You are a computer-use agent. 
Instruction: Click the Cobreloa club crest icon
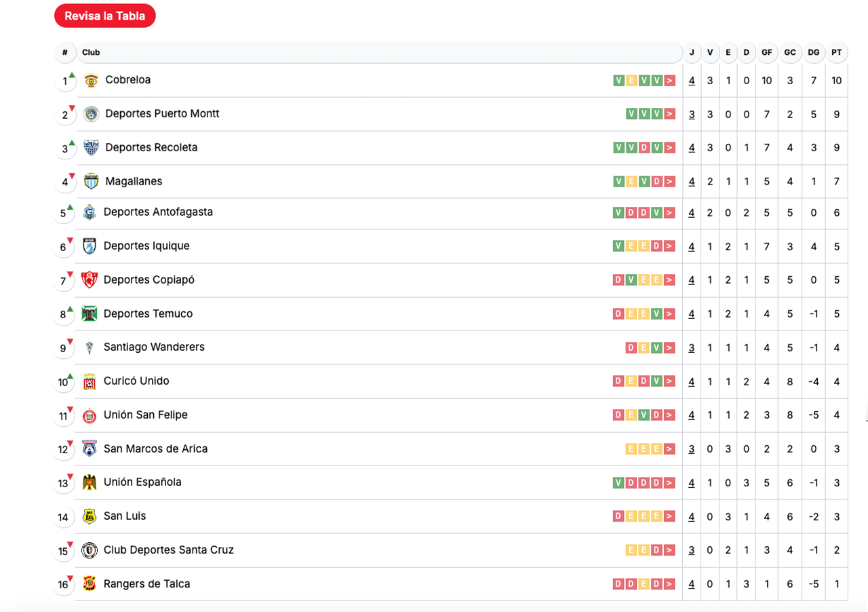pos(91,80)
